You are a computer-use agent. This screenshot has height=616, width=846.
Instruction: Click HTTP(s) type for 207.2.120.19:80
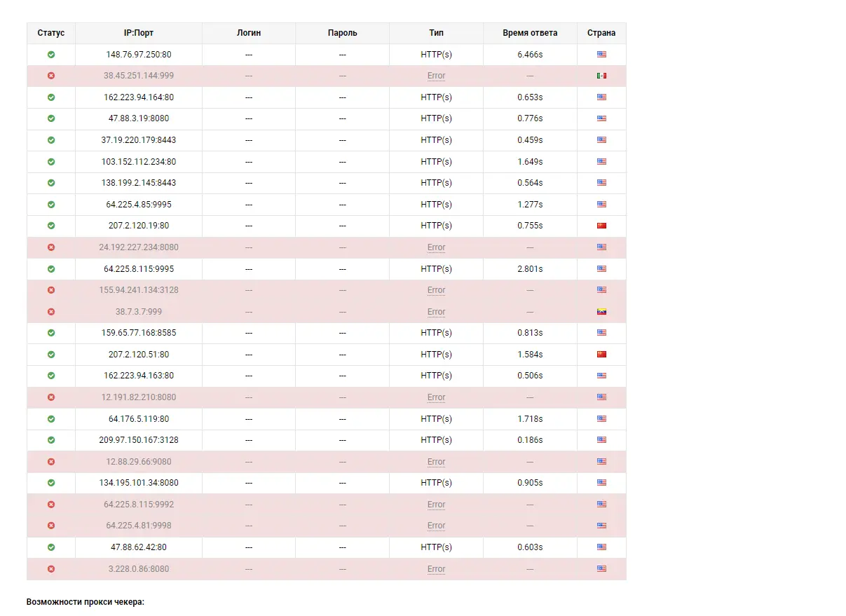[436, 226]
